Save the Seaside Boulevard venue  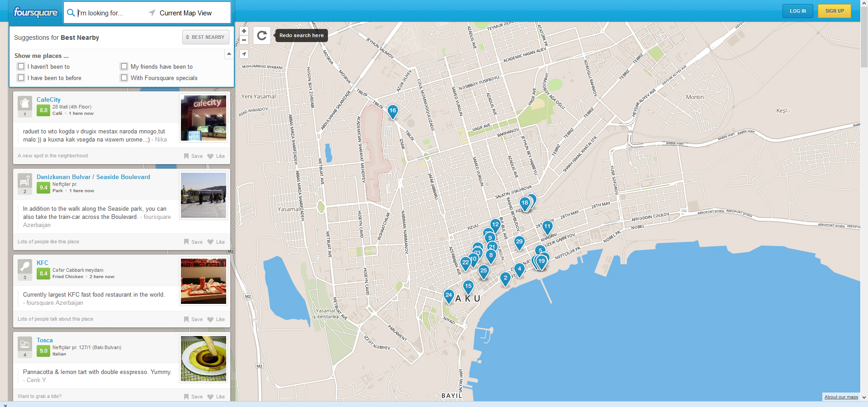click(x=193, y=242)
